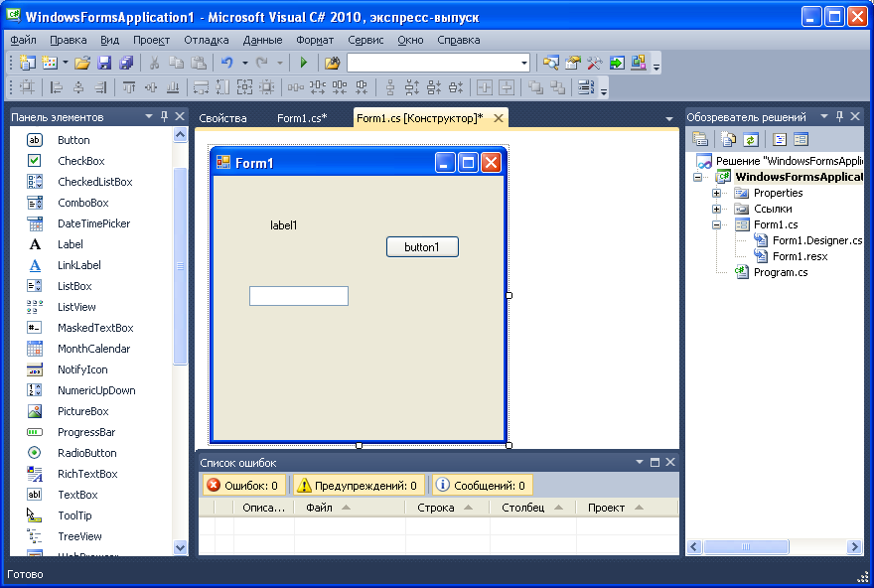
Task: Open the Файл menu
Action: (23, 40)
